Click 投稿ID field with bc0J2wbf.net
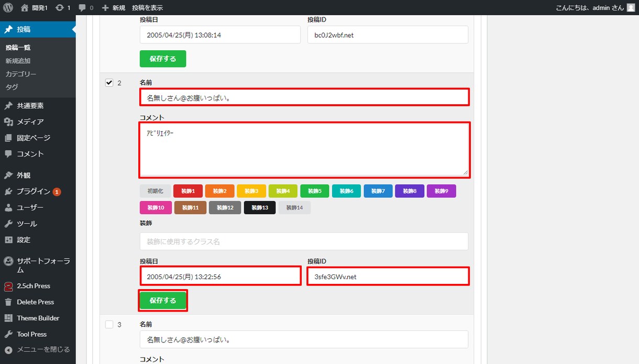639x364 pixels. 388,35
